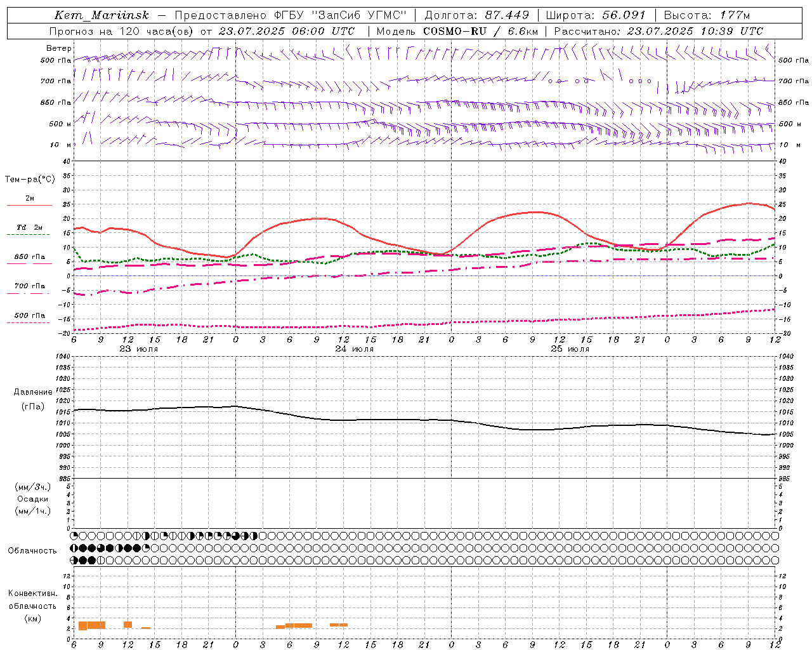The image size is (812, 650).
Task: Click the left 500 м wind level label
Action: [60, 124]
